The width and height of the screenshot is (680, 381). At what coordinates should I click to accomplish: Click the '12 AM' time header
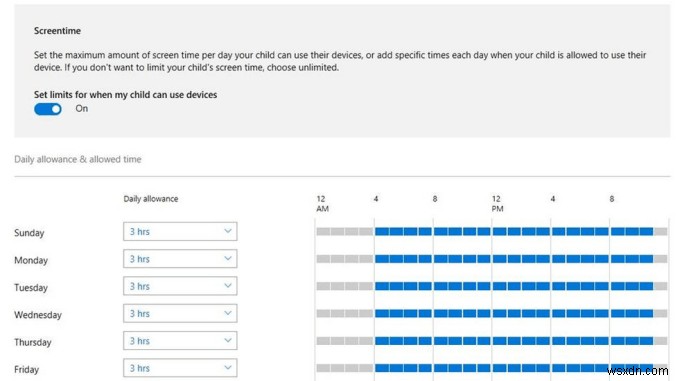[x=322, y=204]
